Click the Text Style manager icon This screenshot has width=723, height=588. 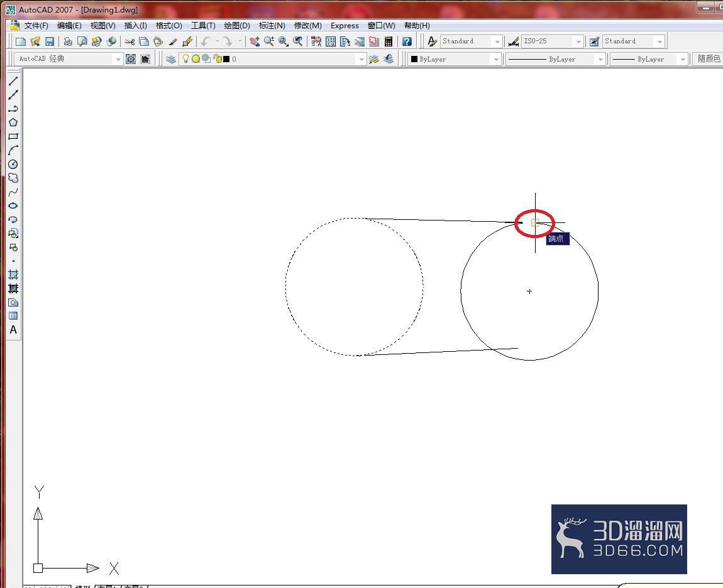point(431,41)
